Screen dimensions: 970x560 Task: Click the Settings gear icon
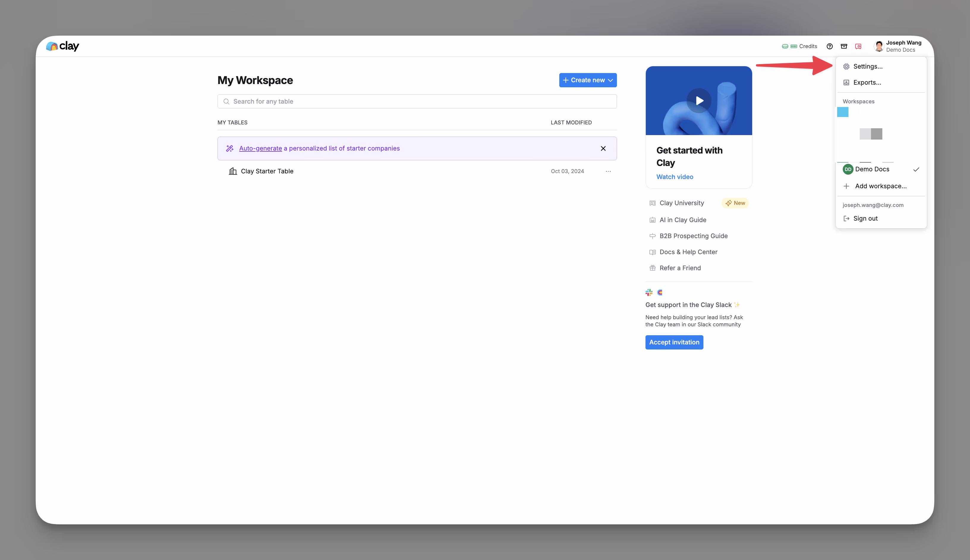click(x=846, y=67)
